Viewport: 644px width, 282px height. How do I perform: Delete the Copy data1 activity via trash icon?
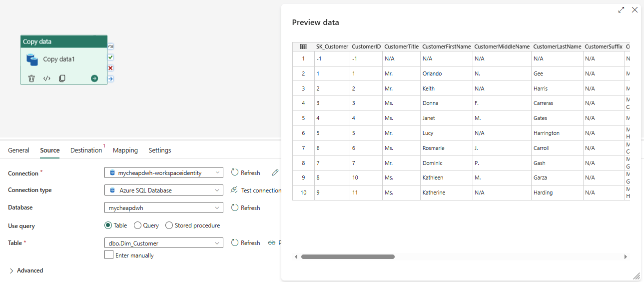[x=31, y=78]
